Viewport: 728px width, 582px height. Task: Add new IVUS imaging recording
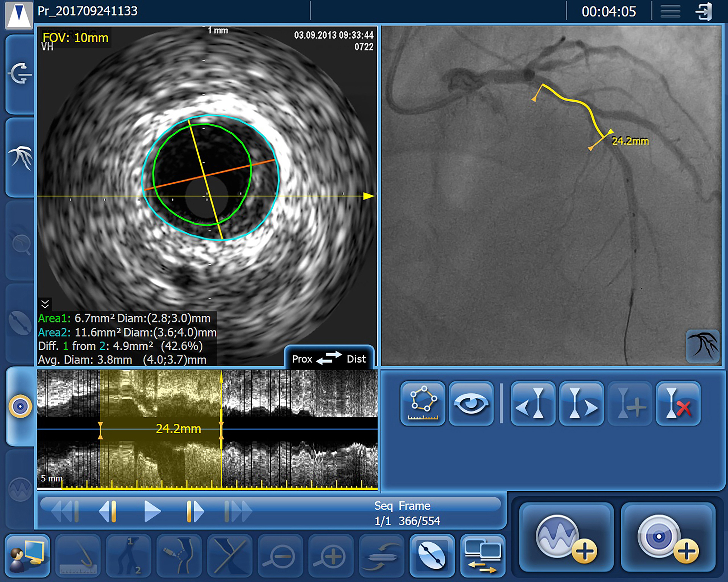pos(668,537)
